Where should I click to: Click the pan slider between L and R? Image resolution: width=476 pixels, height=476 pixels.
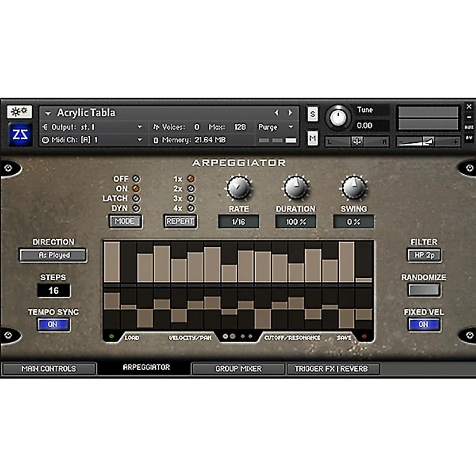tap(356, 142)
